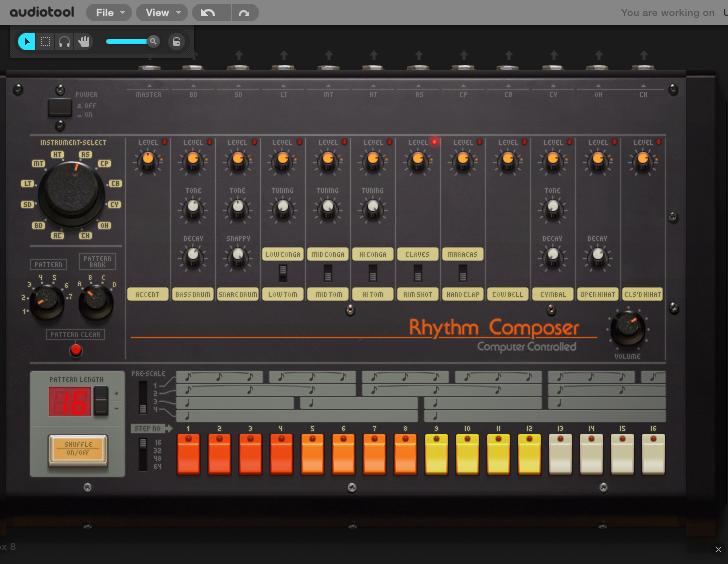Toggle step button 13

(560, 454)
